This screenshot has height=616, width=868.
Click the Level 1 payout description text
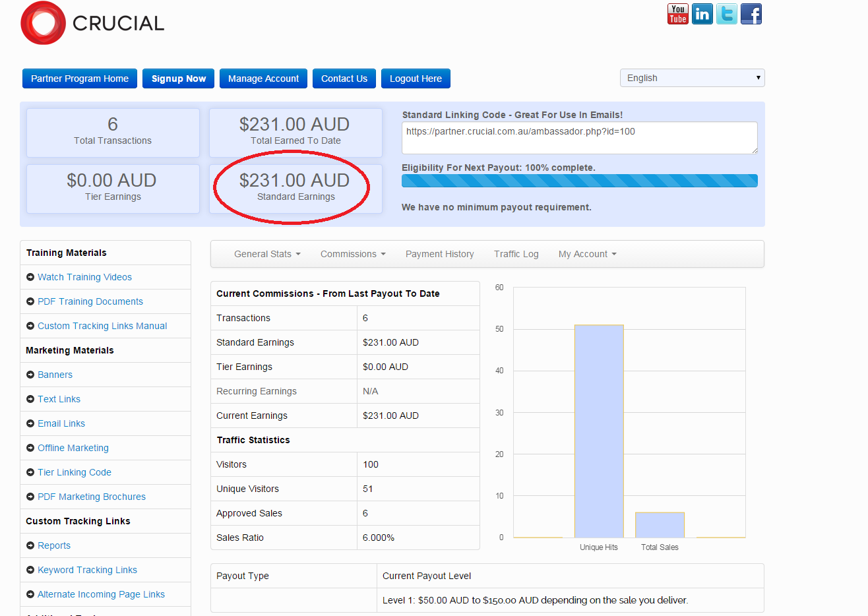pyautogui.click(x=535, y=600)
